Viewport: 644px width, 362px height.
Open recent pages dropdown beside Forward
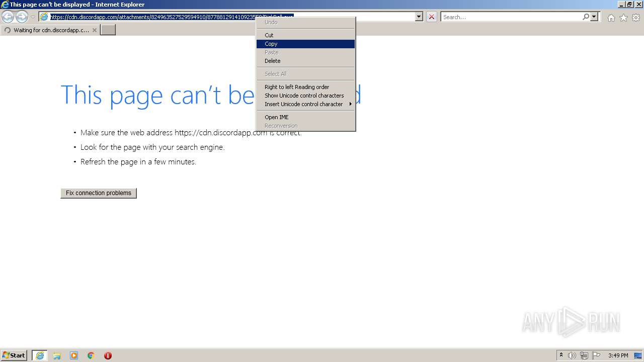(x=33, y=17)
